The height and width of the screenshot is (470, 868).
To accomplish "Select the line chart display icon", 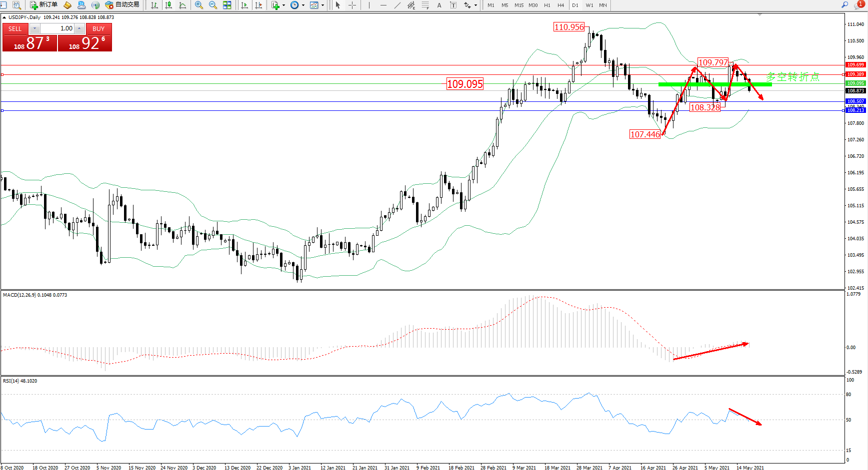I will click(x=182, y=5).
